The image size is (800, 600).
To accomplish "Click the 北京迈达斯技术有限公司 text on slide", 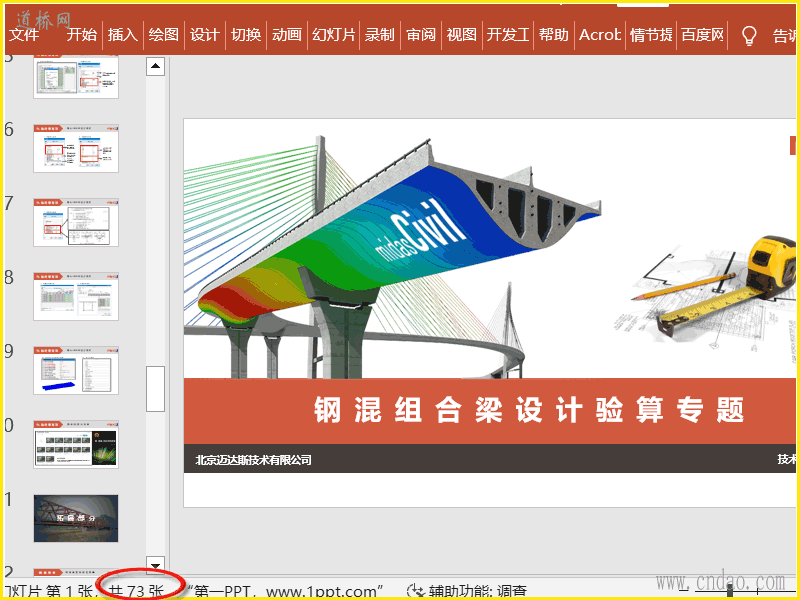I will tap(254, 460).
